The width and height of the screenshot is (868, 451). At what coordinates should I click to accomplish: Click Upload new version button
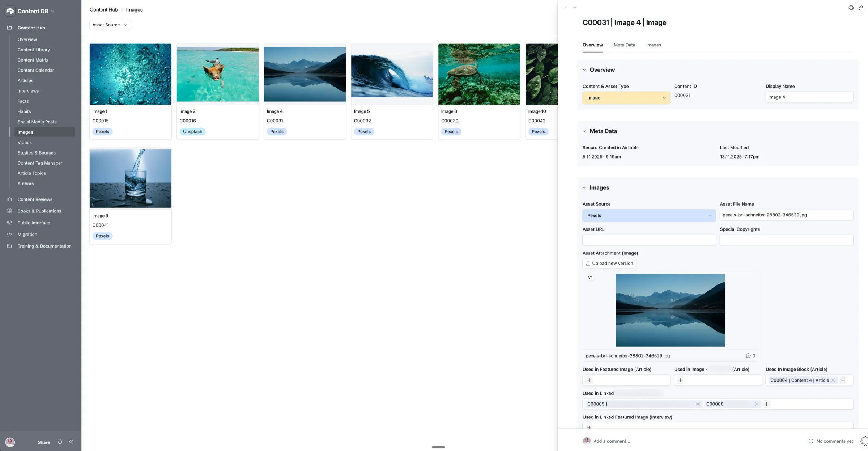point(609,263)
